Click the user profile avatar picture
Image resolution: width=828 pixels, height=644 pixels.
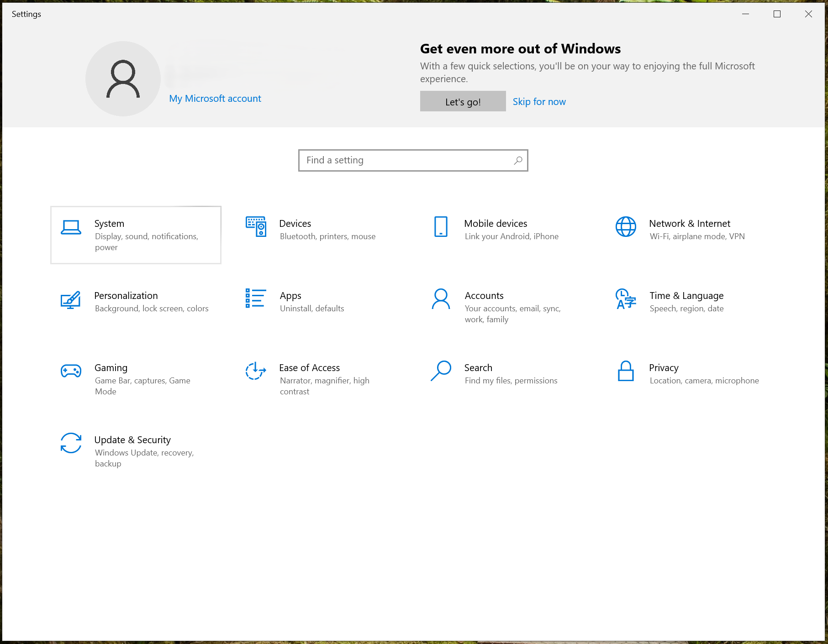123,79
